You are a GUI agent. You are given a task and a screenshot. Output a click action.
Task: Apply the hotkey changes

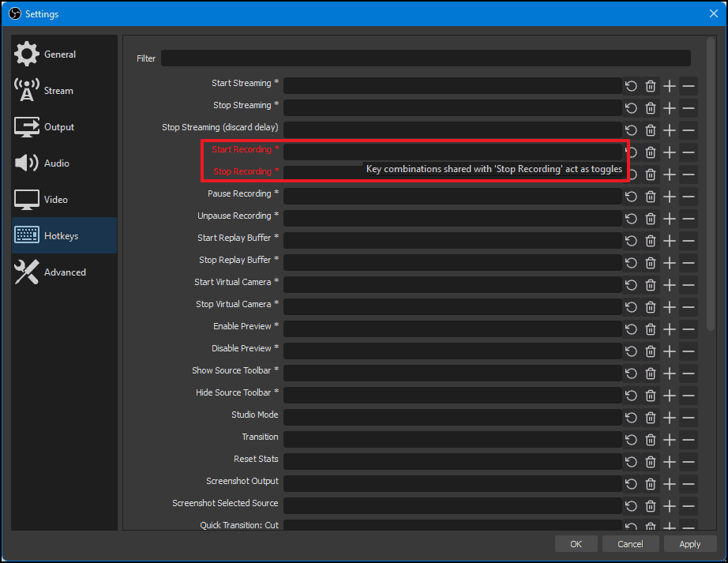[x=690, y=543]
